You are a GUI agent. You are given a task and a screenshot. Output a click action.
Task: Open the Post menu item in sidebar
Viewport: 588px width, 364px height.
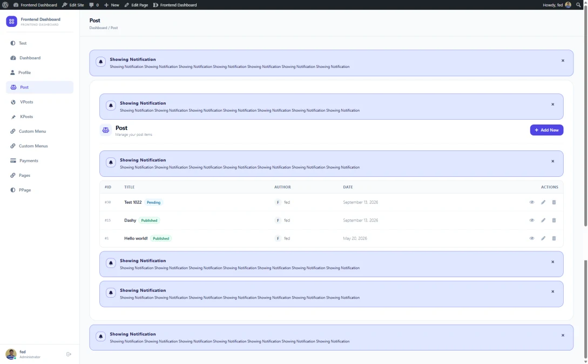click(x=40, y=87)
